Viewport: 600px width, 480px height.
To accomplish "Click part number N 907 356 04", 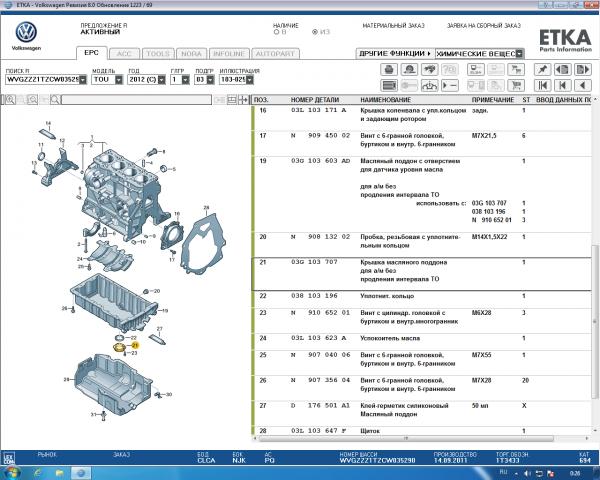I will pyautogui.click(x=321, y=380).
